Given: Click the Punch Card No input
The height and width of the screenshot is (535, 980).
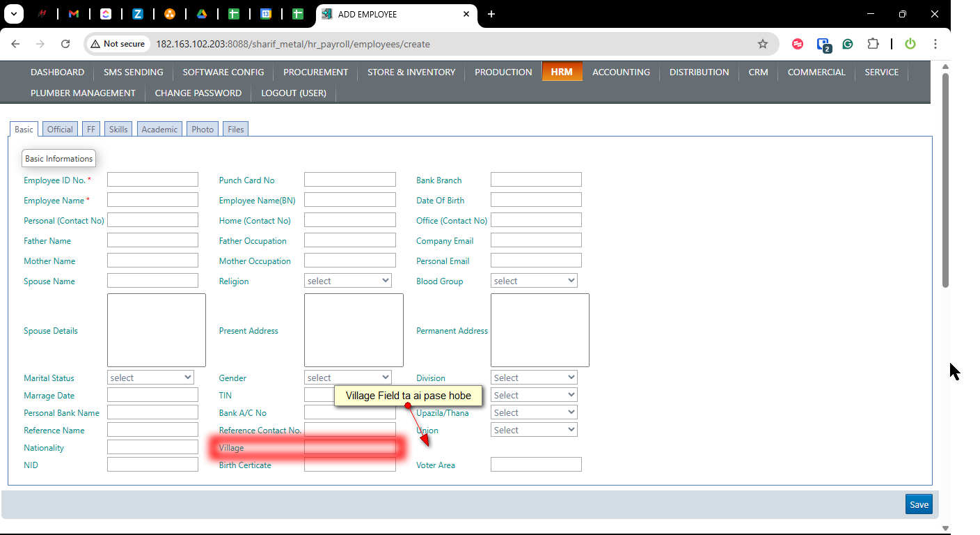Looking at the screenshot, I should tap(350, 180).
